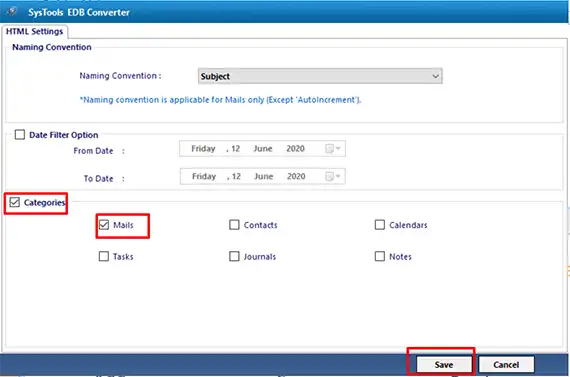Screen dimensions: 570x377
Task: Click the SysTools app icon in title bar
Action: 11,12
